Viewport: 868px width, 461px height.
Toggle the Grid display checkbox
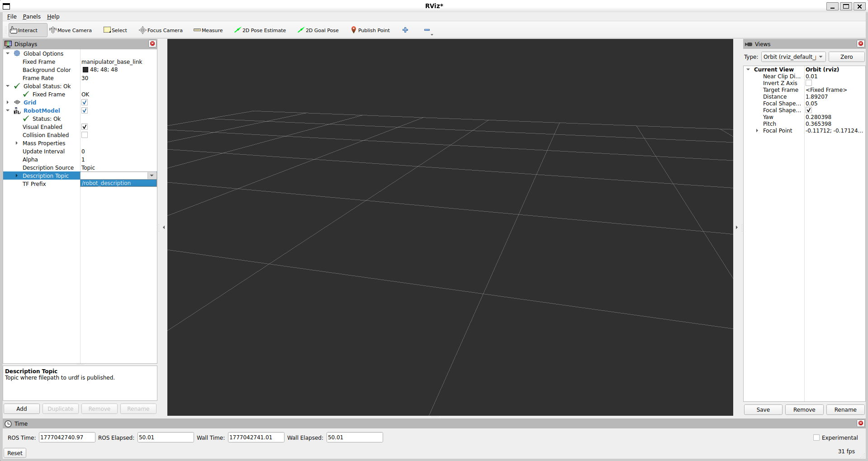pos(85,102)
